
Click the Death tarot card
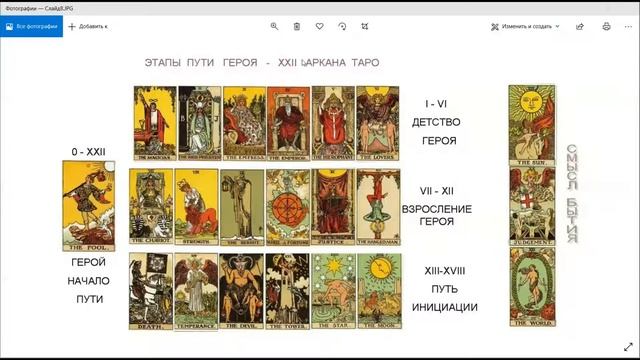151,291
